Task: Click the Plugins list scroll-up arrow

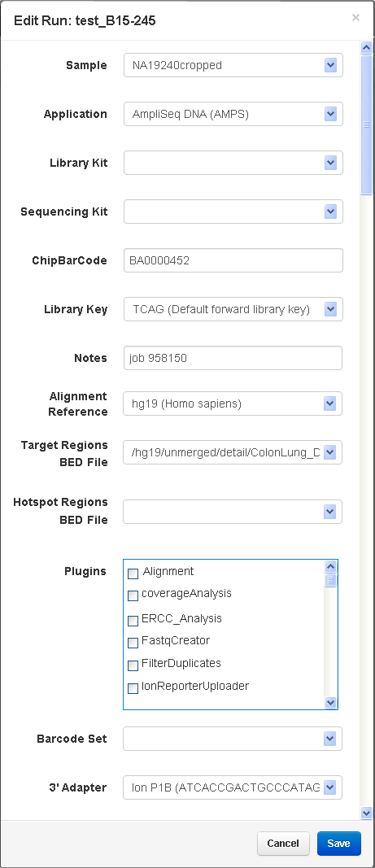Action: 331,567
